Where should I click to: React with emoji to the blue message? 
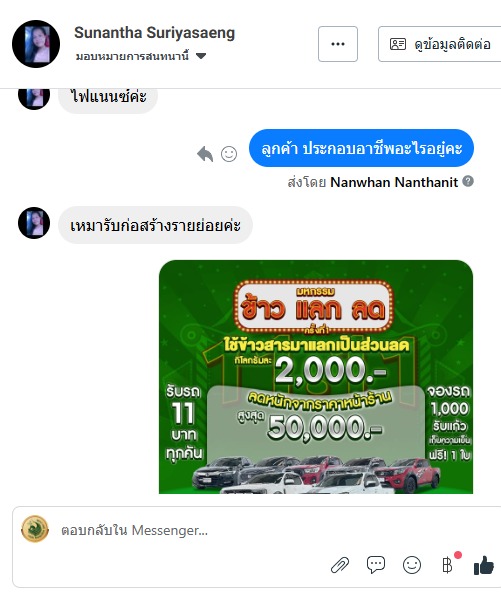point(229,154)
